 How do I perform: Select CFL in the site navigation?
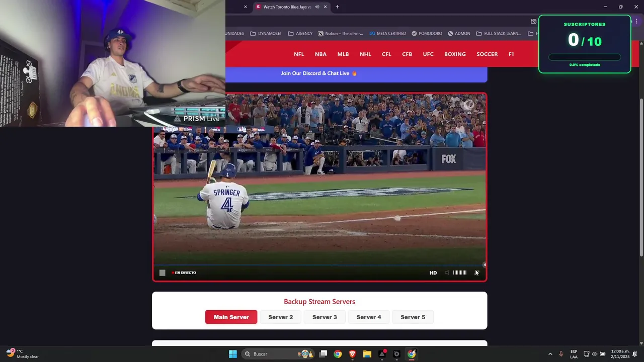click(x=386, y=54)
